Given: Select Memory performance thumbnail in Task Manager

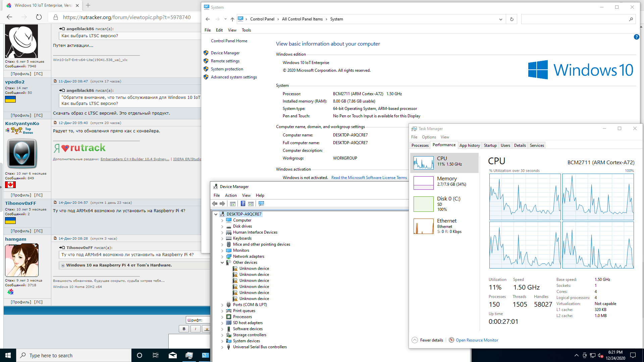Looking at the screenshot, I should pyautogui.click(x=424, y=183).
